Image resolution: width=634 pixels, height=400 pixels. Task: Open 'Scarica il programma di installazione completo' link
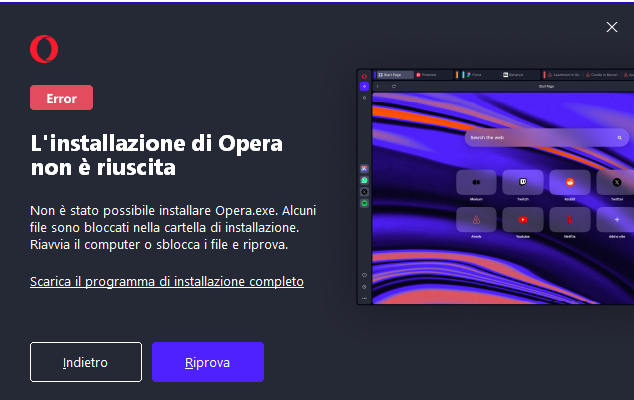coord(167,281)
